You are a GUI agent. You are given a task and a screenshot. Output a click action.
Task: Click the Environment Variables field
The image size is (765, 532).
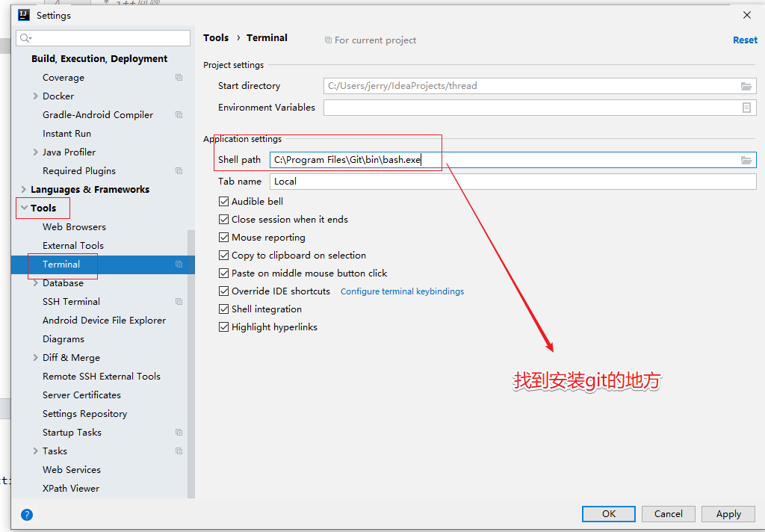tap(539, 108)
